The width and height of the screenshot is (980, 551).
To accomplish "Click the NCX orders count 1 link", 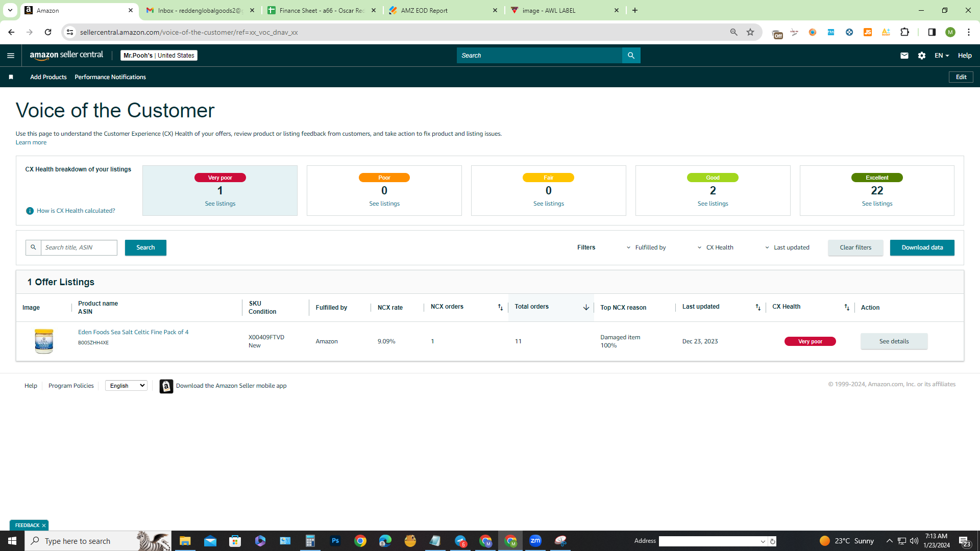I will 432,341.
